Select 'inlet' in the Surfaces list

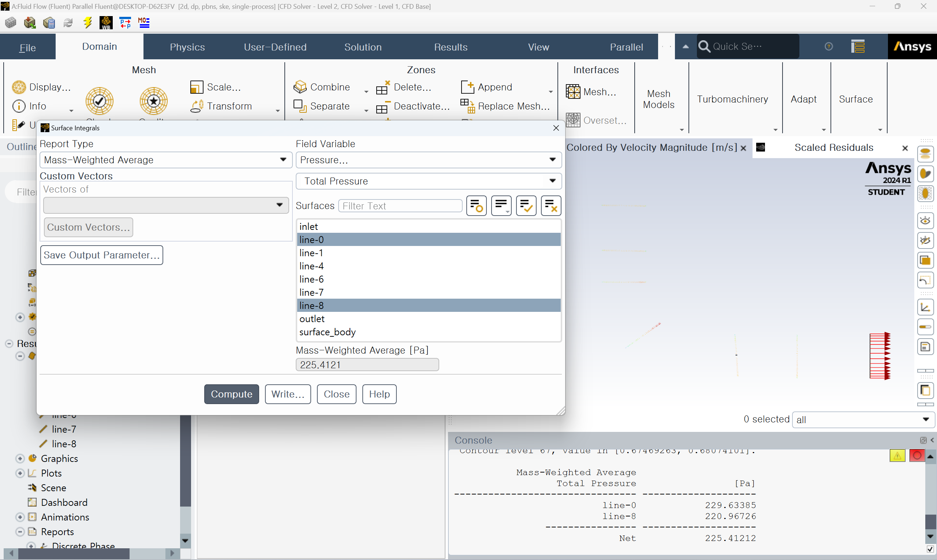pos(429,227)
